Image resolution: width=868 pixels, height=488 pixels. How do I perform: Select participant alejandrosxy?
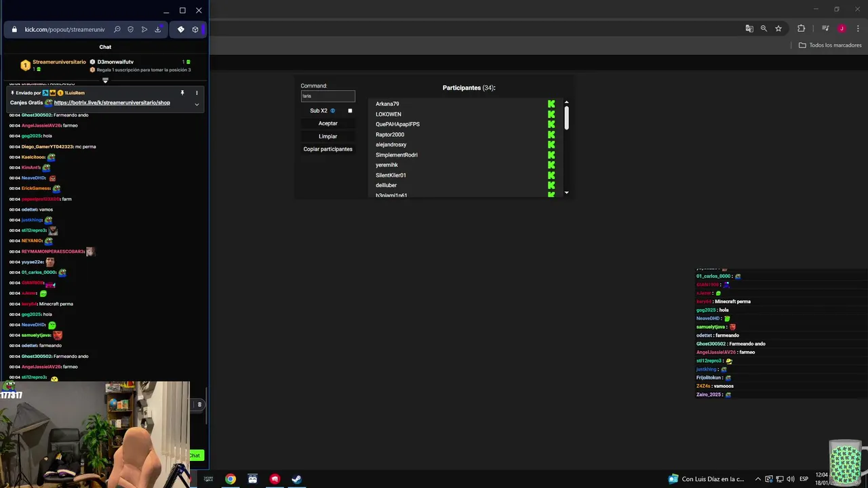click(x=391, y=145)
